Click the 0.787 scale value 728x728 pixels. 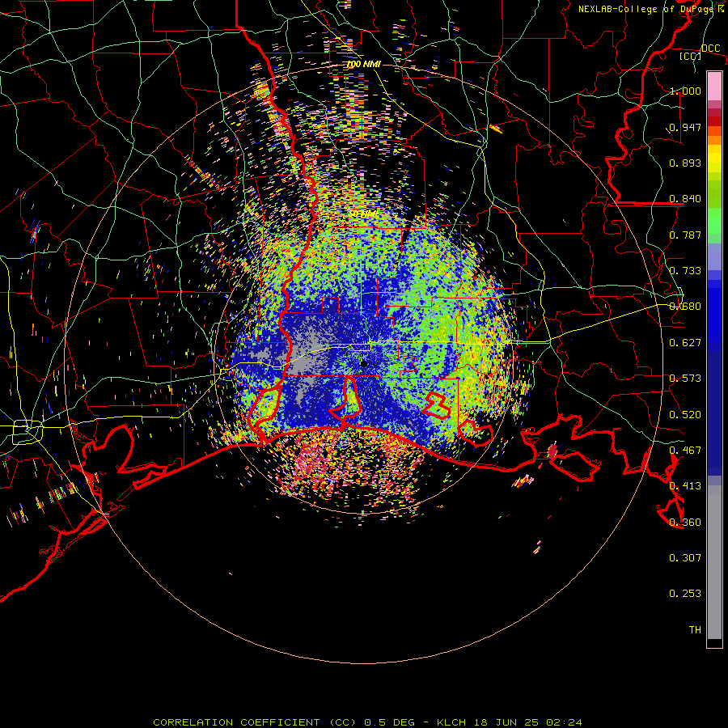(685, 235)
